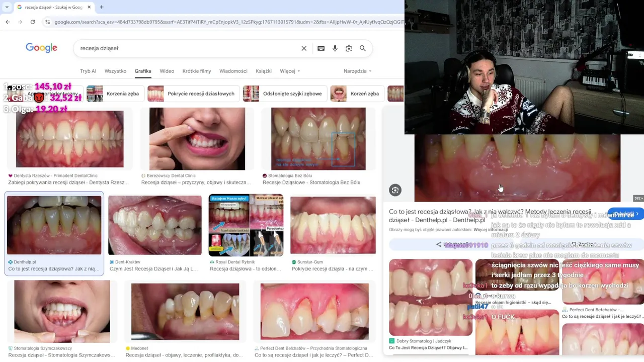Open the Wiadomości tab
Screen dimensions: 644x362
coord(233,71)
